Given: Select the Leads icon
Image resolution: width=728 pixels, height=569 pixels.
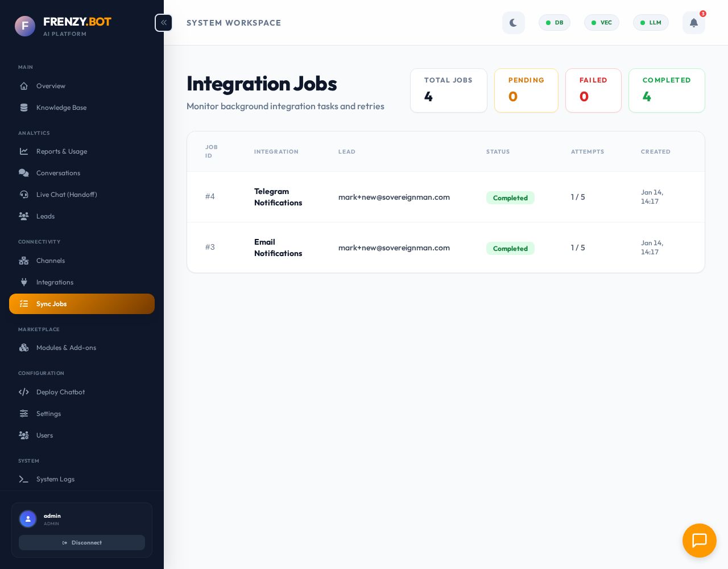Looking at the screenshot, I should pos(23,216).
